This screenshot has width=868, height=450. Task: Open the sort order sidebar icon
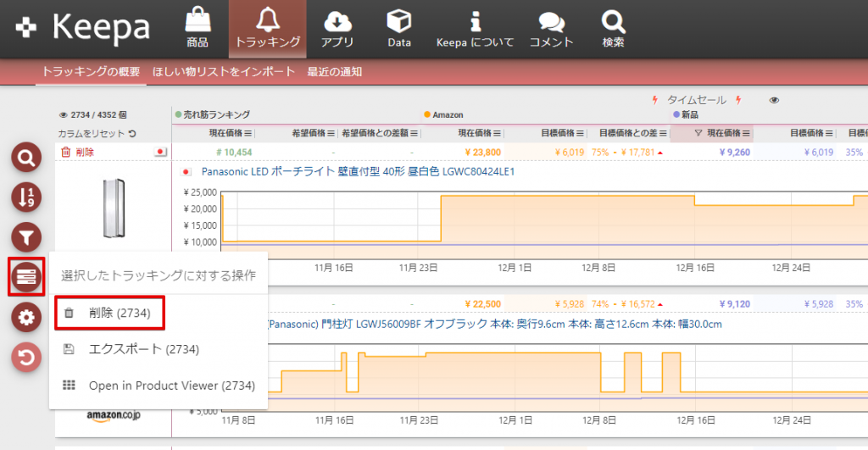[x=26, y=198]
